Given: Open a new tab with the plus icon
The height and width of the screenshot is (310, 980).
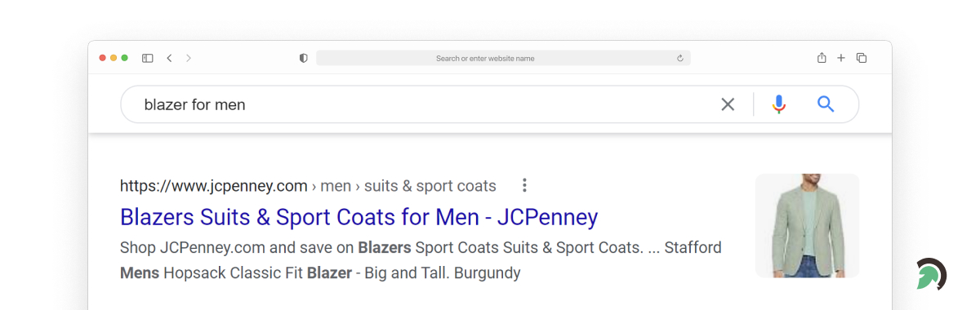Looking at the screenshot, I should [841, 58].
